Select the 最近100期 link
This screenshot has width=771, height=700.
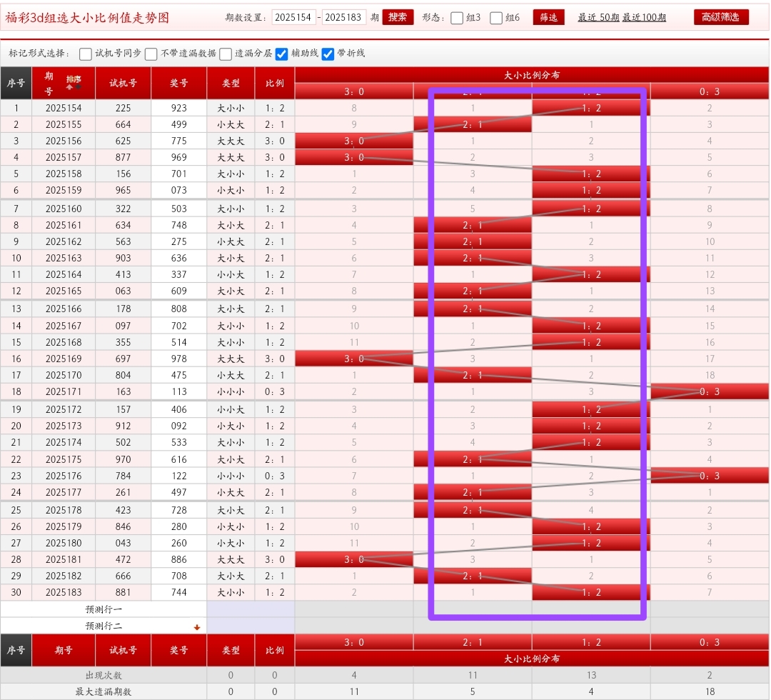click(x=644, y=17)
